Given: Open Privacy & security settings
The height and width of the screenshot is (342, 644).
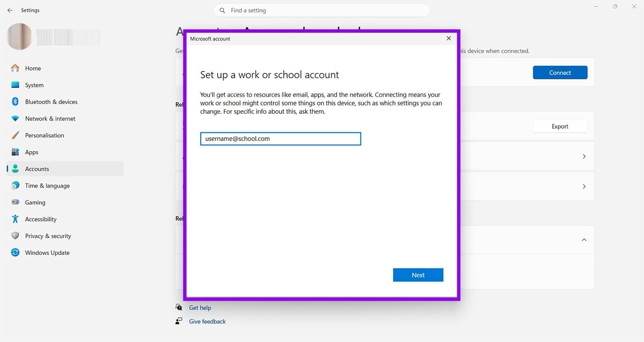Looking at the screenshot, I should [65, 236].
